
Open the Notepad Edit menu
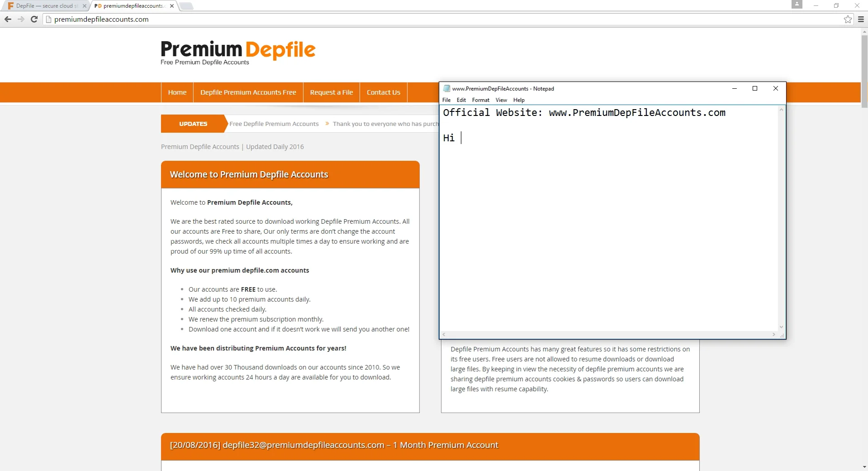(461, 100)
